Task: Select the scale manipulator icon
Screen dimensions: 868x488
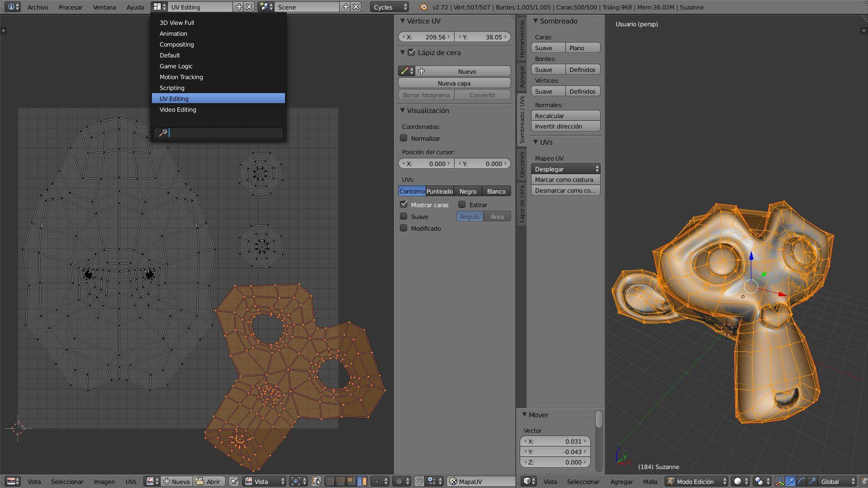Action: coord(812,481)
